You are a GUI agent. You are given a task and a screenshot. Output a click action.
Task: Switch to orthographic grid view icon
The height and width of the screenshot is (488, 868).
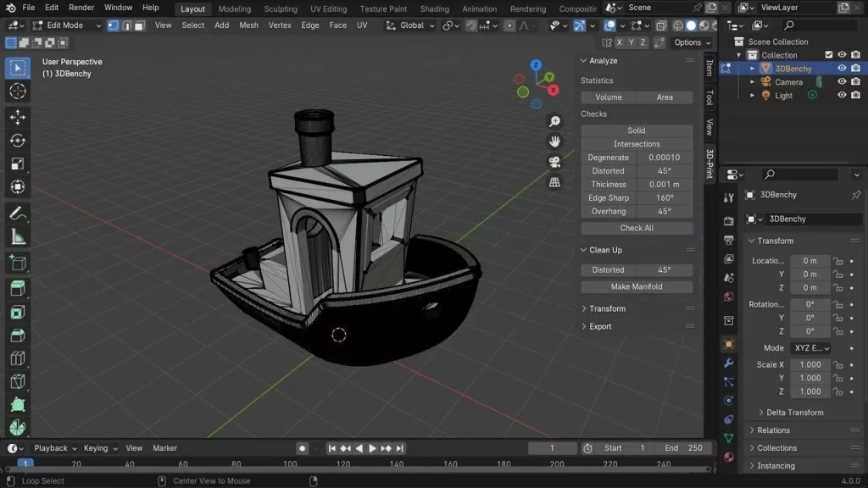554,182
